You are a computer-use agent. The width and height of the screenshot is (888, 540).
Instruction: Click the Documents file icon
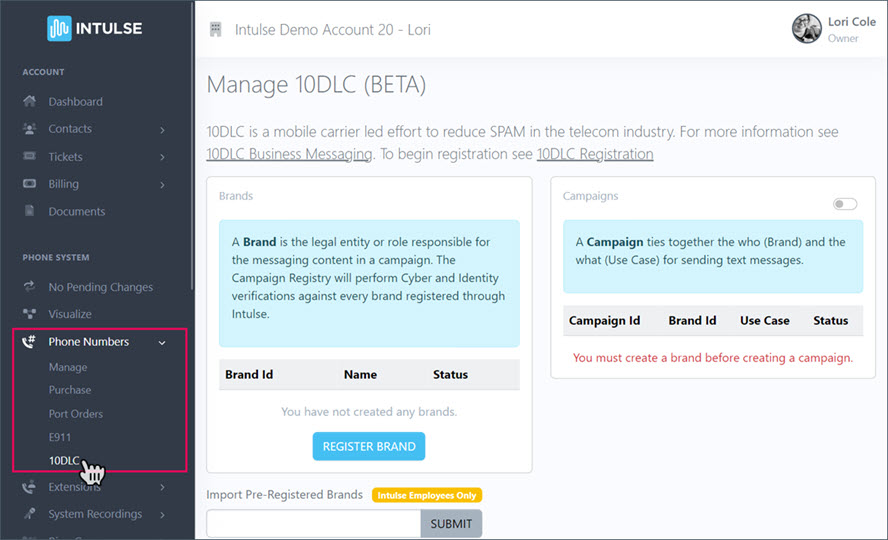click(x=29, y=212)
